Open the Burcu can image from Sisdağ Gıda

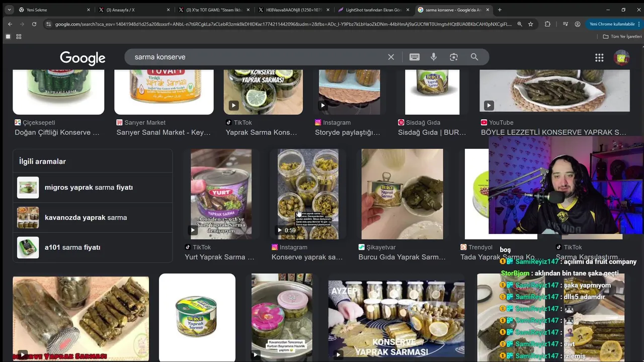pyautogui.click(x=432, y=92)
